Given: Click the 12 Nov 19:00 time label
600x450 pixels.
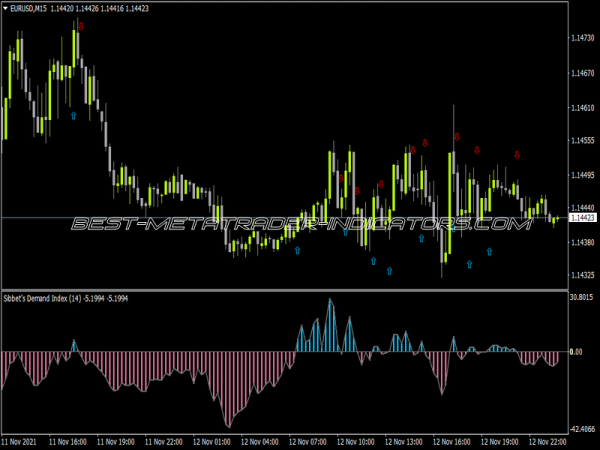Looking at the screenshot, I should click(500, 442).
